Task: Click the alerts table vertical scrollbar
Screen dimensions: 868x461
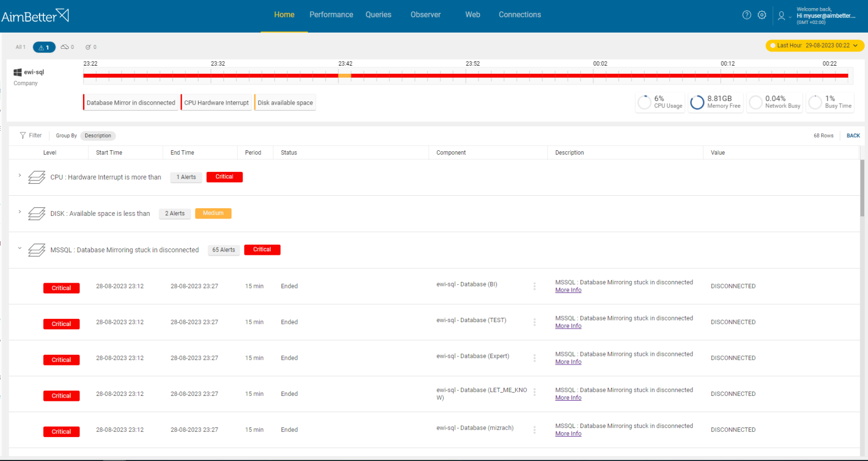Action: tap(862, 188)
